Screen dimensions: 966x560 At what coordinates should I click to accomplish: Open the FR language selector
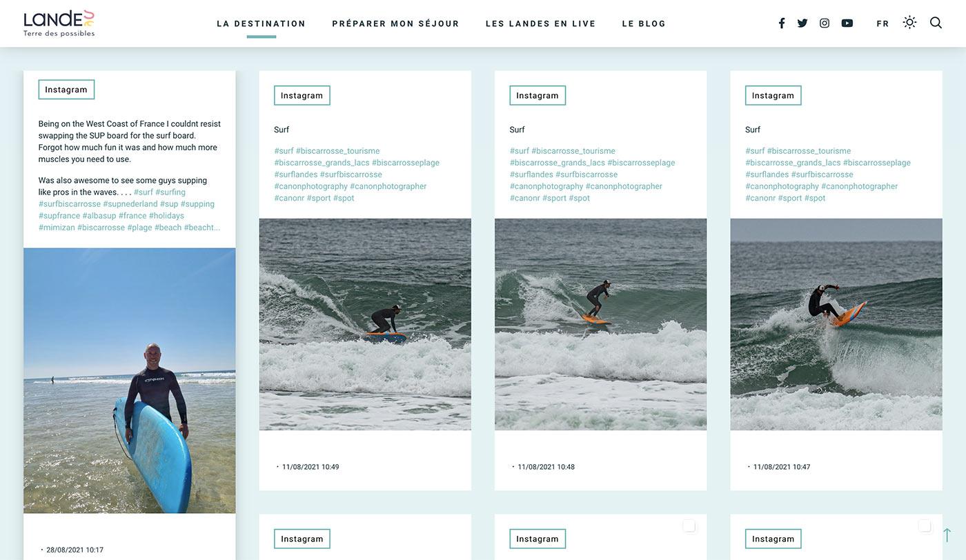[883, 23]
